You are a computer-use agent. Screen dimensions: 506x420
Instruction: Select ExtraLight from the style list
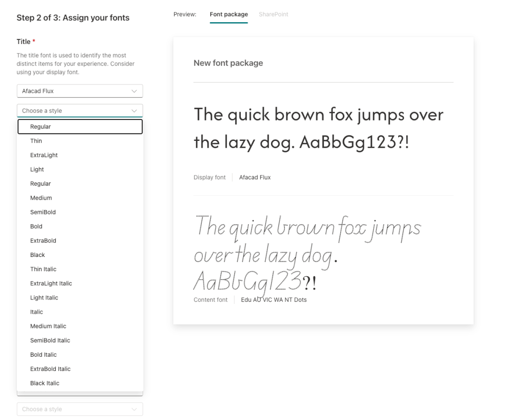[44, 155]
